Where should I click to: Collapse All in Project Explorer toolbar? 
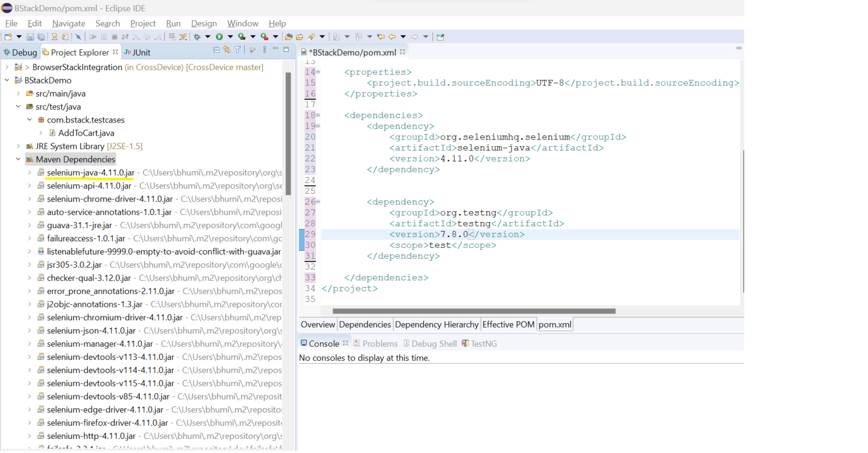pyautogui.click(x=216, y=50)
